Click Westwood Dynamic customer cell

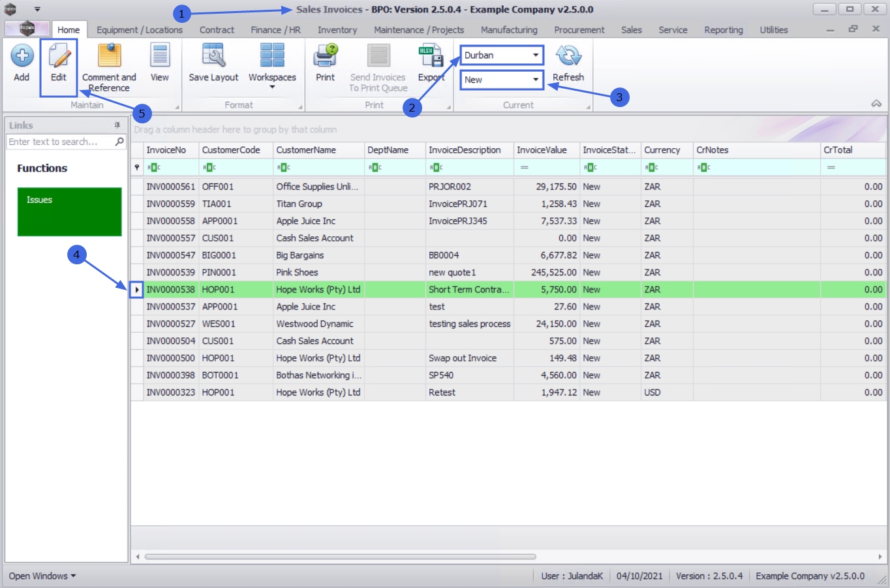tap(318, 324)
